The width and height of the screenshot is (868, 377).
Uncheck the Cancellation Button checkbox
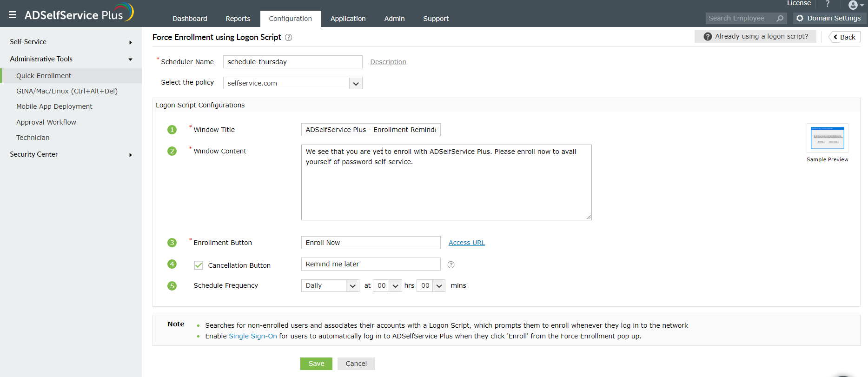coord(199,265)
